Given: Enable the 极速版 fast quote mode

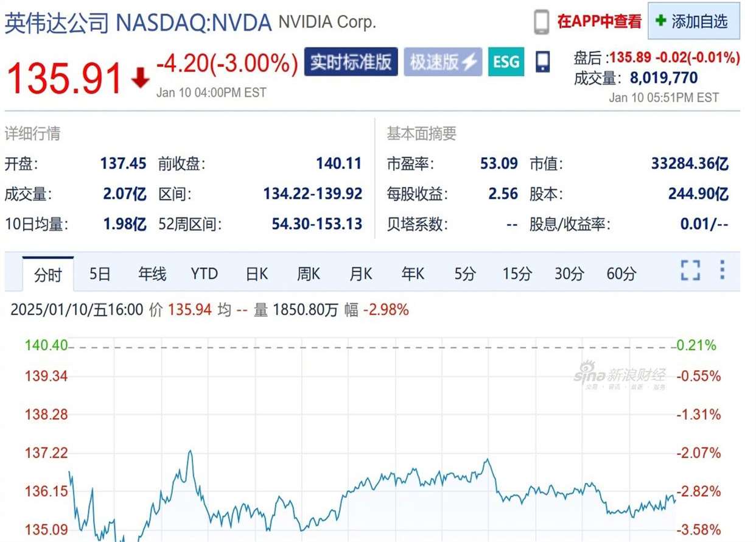Looking at the screenshot, I should point(443,61).
